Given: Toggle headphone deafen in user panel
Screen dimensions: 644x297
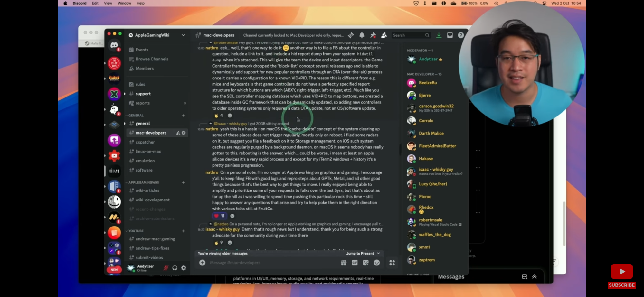Looking at the screenshot, I should pos(175,268).
